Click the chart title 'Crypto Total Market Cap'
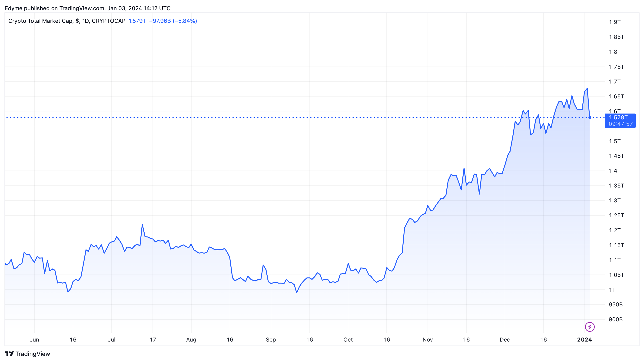 [40, 21]
